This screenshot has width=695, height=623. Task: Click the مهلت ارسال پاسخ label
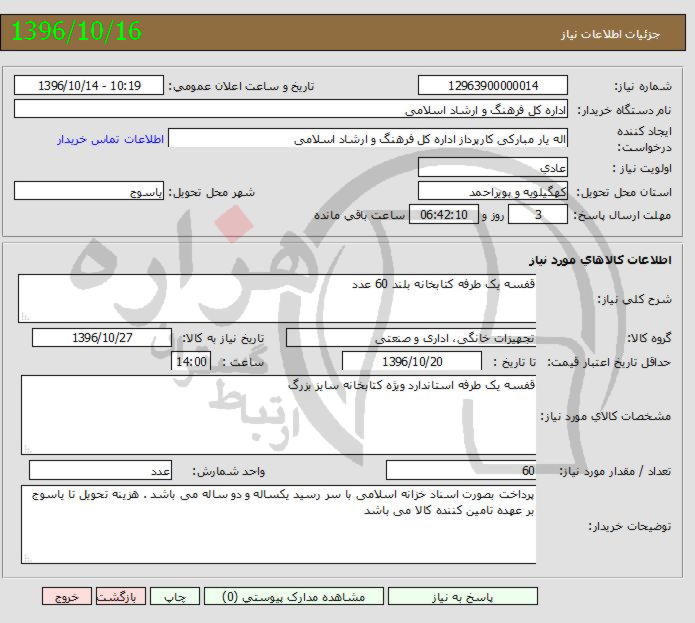click(x=622, y=215)
